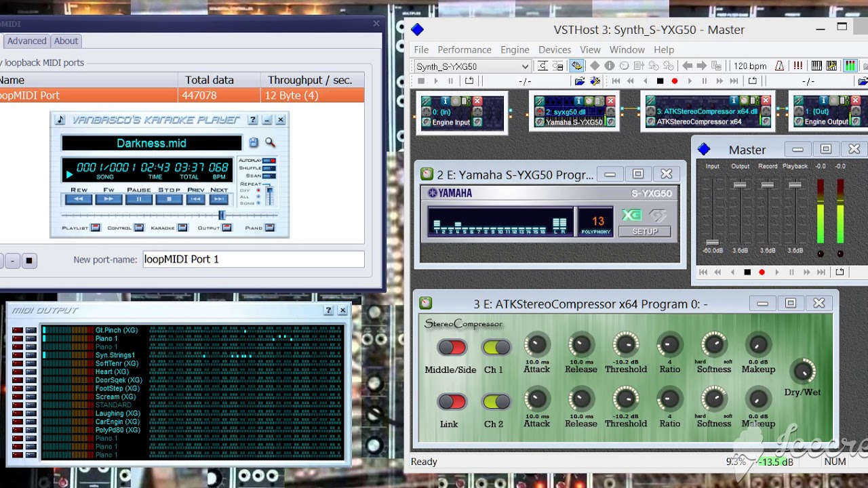Expand the Synth_S-YXG50 performance dropdown
Viewport: 868px width, 488px height.
525,66
